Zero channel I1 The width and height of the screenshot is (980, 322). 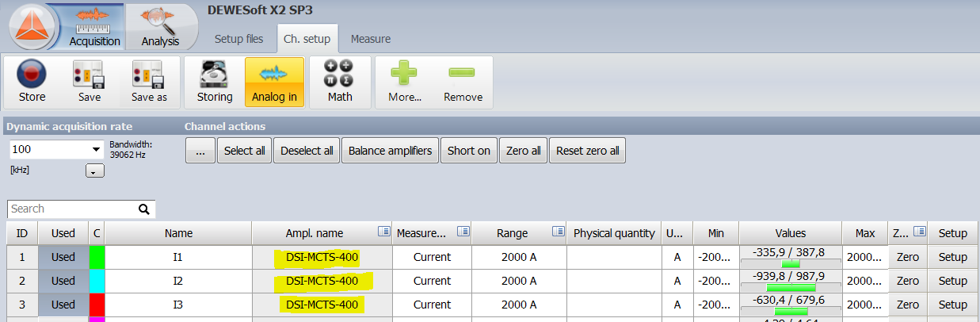pyautogui.click(x=908, y=257)
